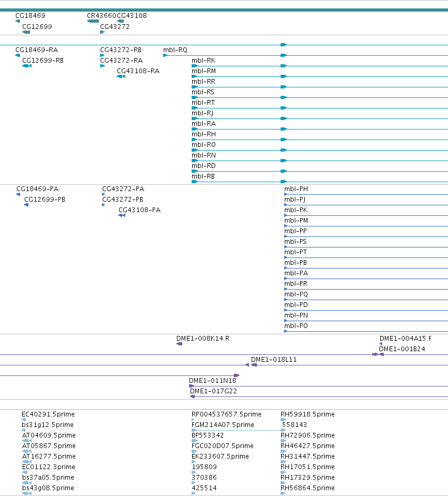Select the mbl-RB transcript label
The width and height of the screenshot is (448, 496).
pos(203,176)
